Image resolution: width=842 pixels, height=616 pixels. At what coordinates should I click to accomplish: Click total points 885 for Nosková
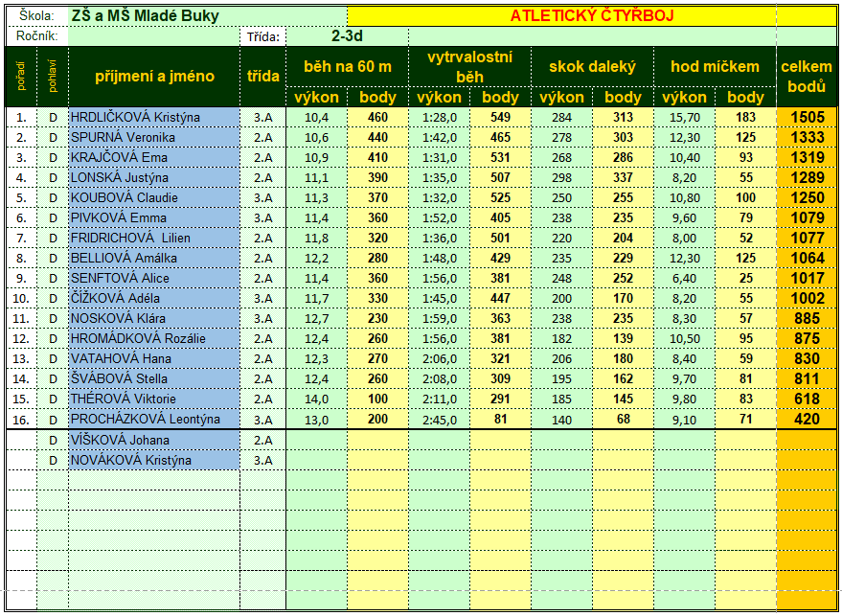(x=807, y=319)
